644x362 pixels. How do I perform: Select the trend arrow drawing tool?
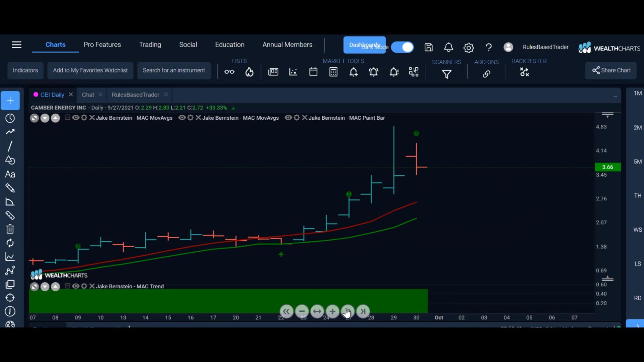pos(10,132)
